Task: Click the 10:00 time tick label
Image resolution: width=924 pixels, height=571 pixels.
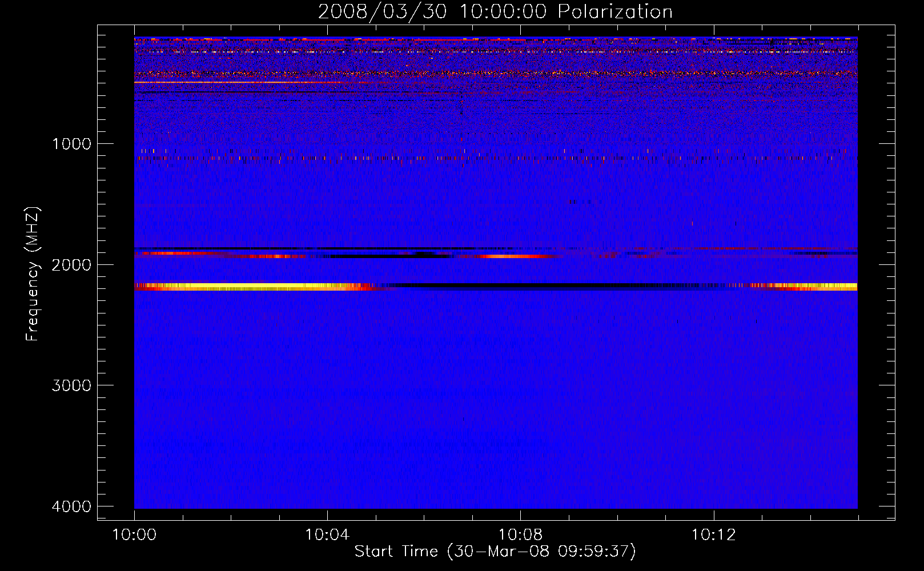Action: (134, 535)
